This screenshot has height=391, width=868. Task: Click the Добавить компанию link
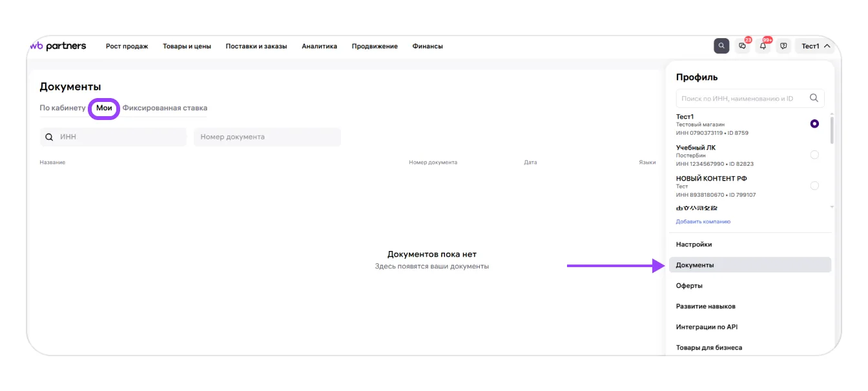pos(703,221)
